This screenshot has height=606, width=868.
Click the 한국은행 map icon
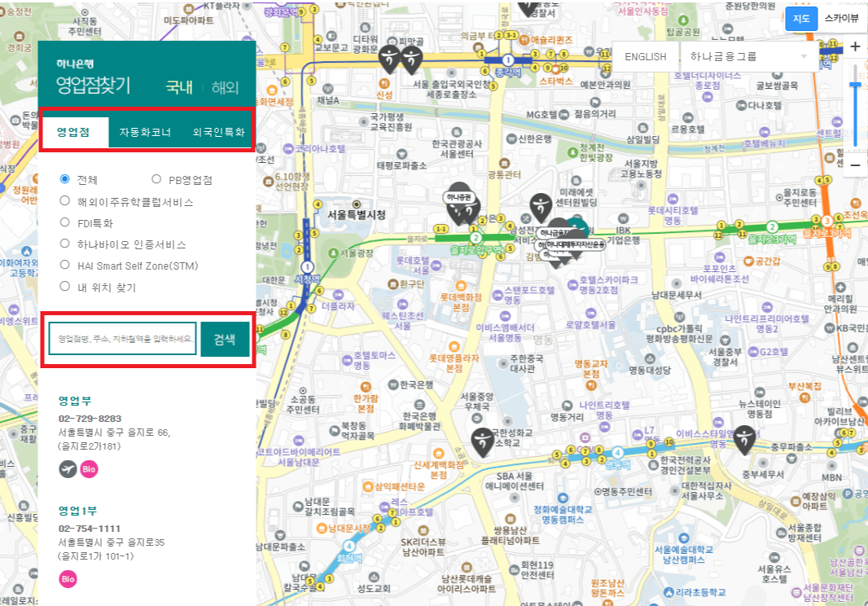pos(393,384)
